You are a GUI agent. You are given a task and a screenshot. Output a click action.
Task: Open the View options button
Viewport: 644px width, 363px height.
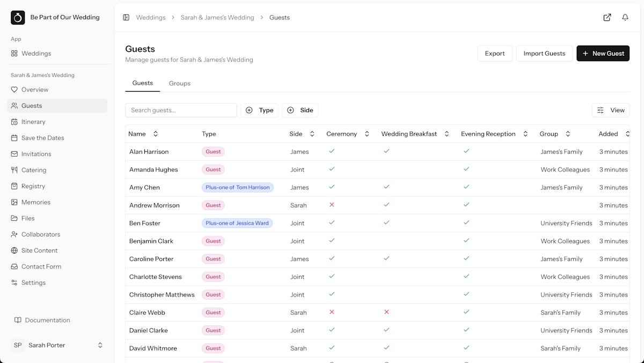(611, 110)
